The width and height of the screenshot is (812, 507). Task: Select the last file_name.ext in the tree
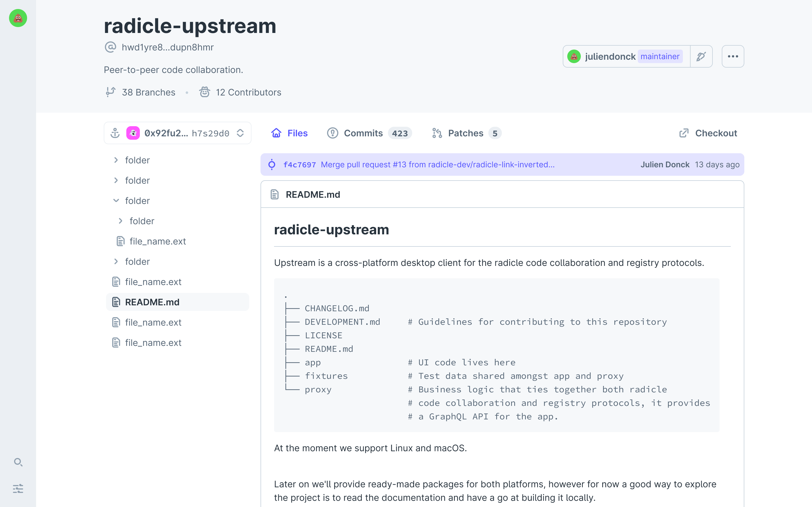153,342
